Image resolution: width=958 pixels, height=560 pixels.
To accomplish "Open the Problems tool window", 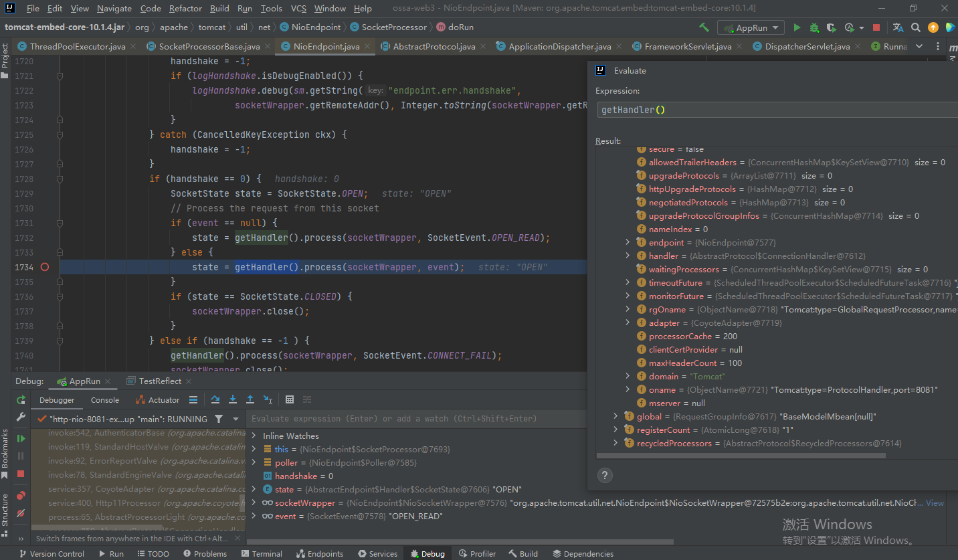I will [204, 553].
